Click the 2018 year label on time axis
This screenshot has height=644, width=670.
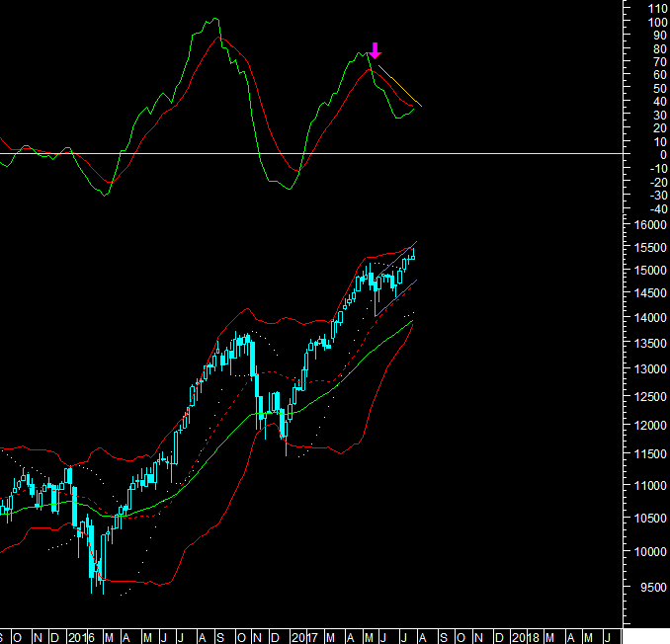click(526, 638)
